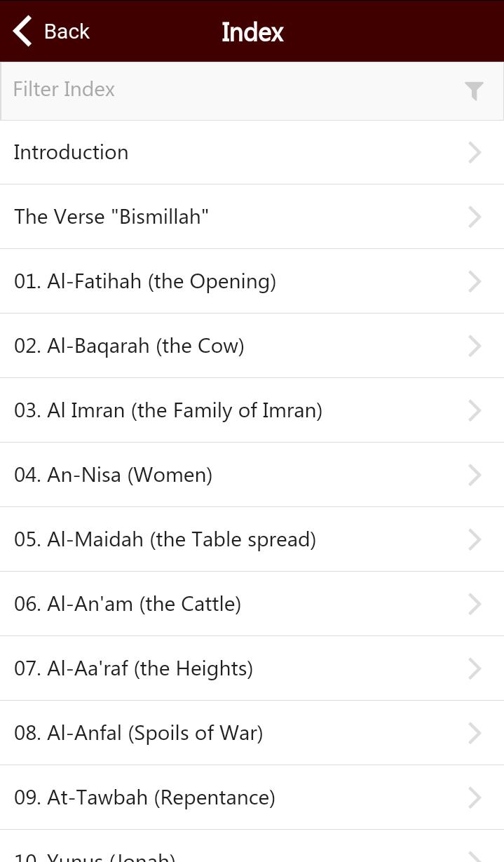Open 03. Al Imran surah
The image size is (504, 862).
point(168,410)
